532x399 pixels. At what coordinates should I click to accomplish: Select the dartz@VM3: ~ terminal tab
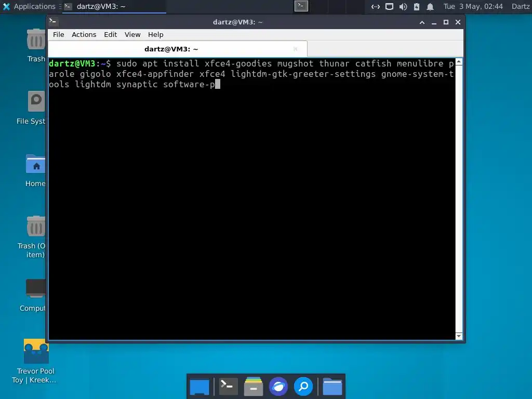178,49
